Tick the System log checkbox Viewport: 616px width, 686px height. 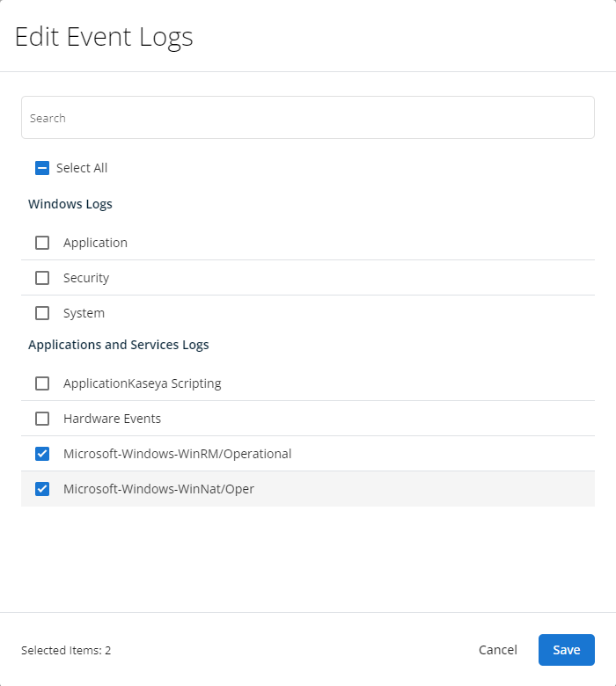tap(42, 313)
